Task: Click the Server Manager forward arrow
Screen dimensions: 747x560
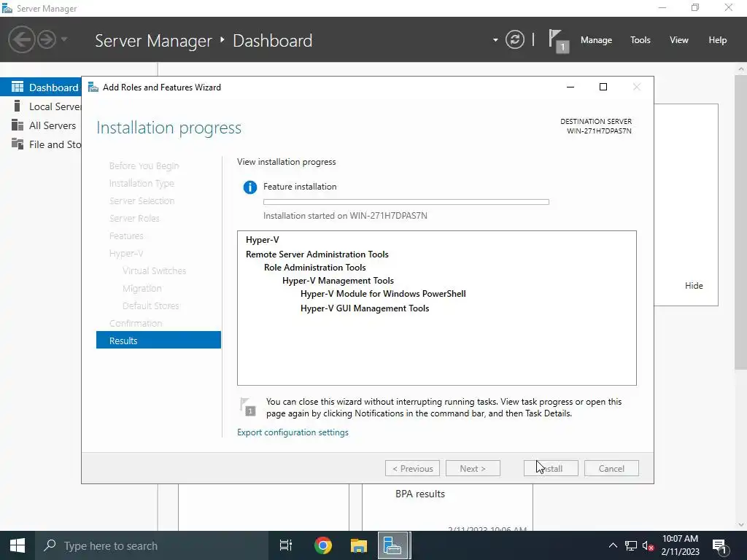Action: tap(47, 39)
